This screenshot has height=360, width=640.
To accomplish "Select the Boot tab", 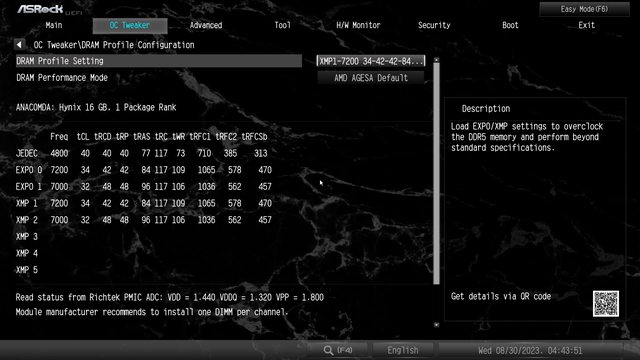I will pyautogui.click(x=510, y=25).
